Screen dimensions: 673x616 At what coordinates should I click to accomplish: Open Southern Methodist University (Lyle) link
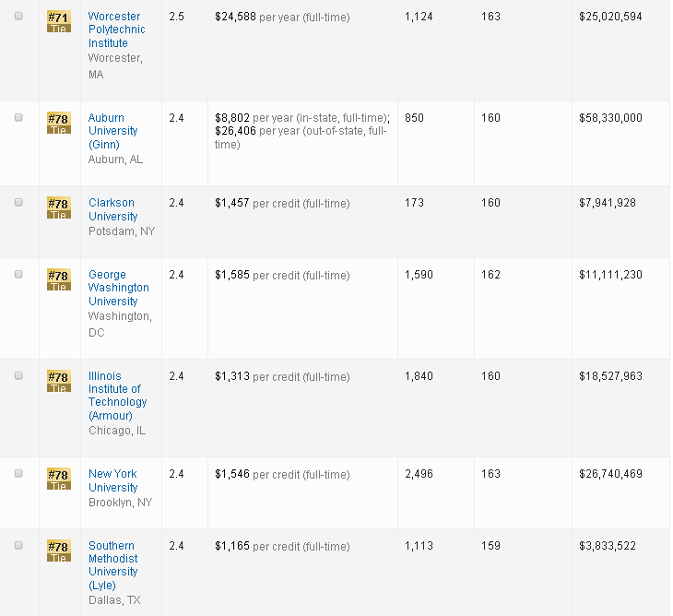coord(112,565)
